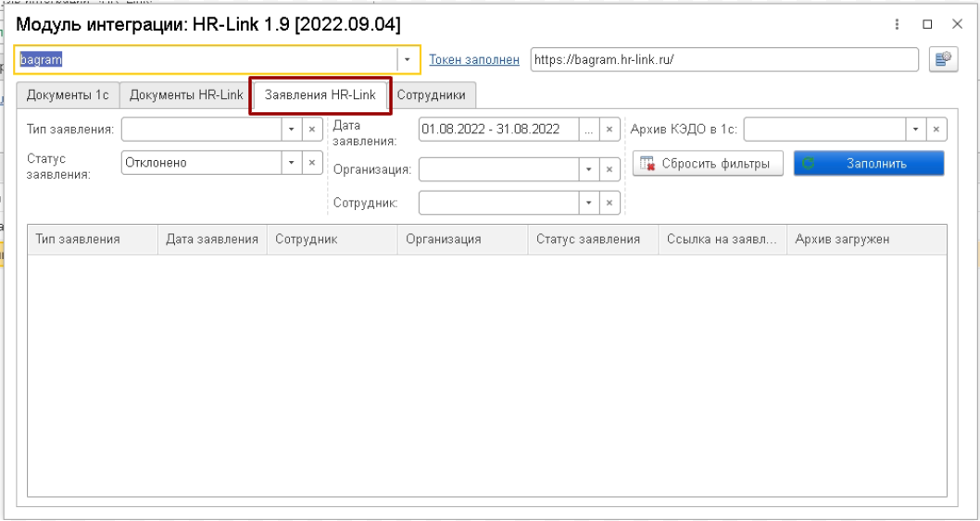Sort by Статус заявления column header
This screenshot has width=980, height=521.
point(593,240)
